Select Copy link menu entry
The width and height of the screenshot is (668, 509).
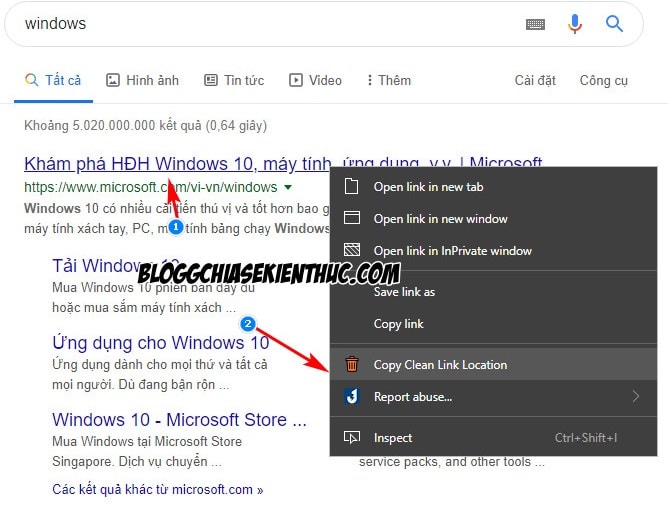(493, 324)
